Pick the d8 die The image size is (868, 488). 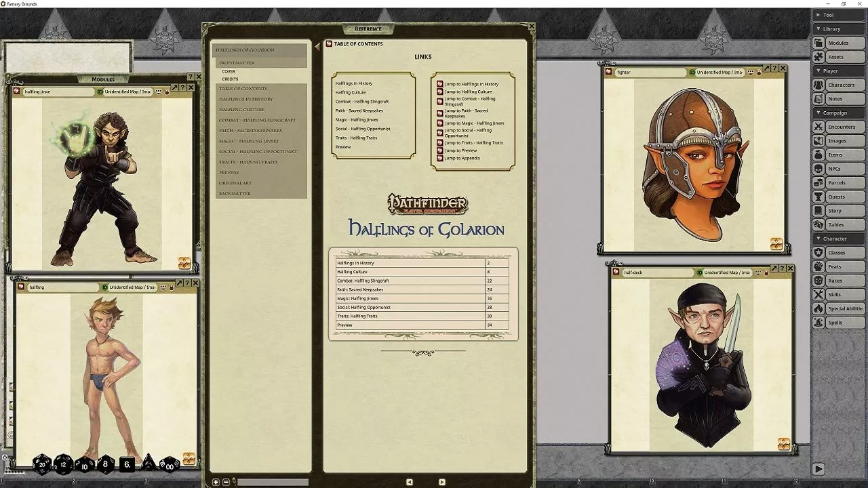[x=105, y=464]
